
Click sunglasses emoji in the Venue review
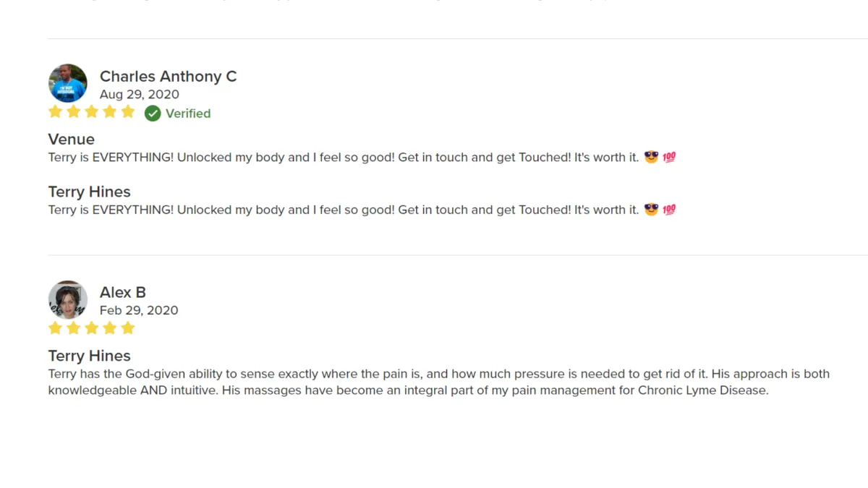[652, 157]
